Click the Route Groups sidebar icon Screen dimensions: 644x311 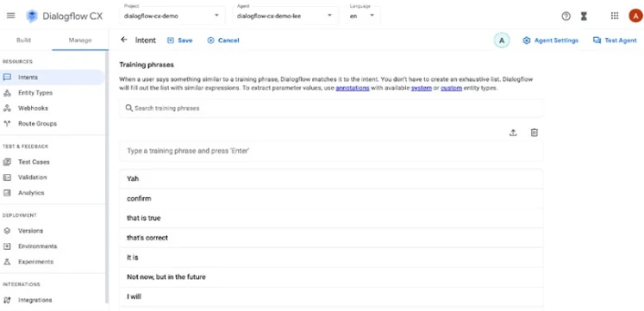point(7,123)
